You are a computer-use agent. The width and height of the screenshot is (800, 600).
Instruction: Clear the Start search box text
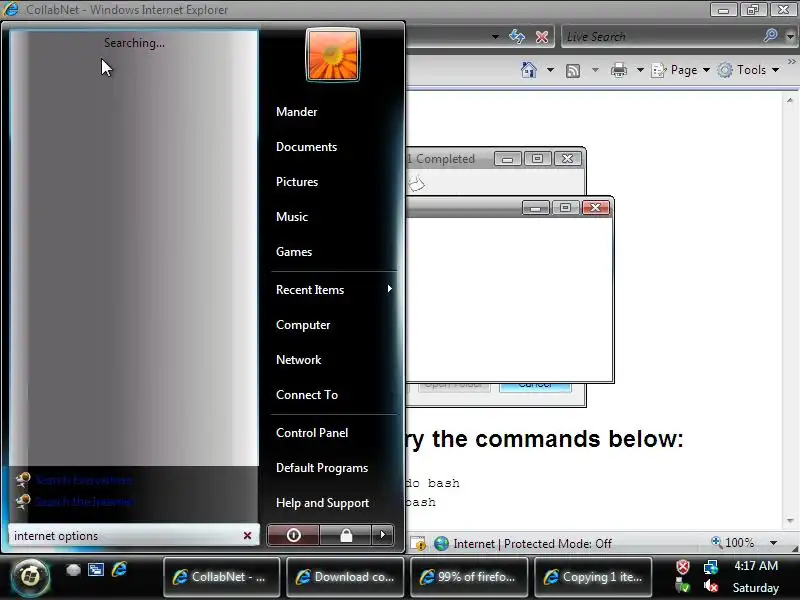[x=247, y=535]
